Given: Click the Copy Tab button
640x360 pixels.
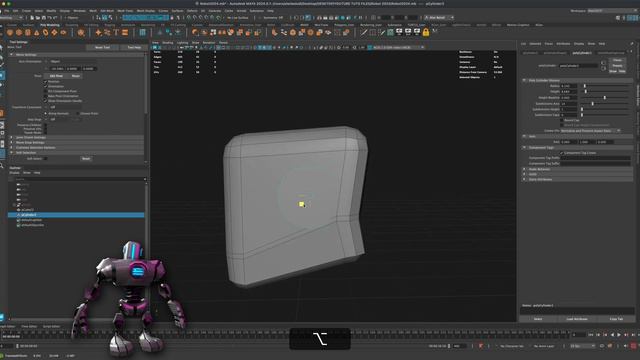Looking at the screenshot, I should coord(616,319).
